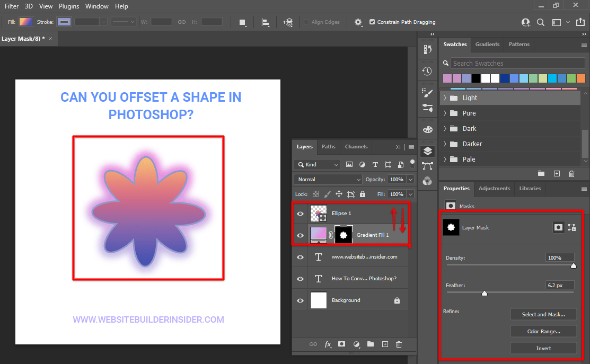Screen dimensions: 590x364
Task: Switch to the Channels tab
Action: (x=356, y=147)
